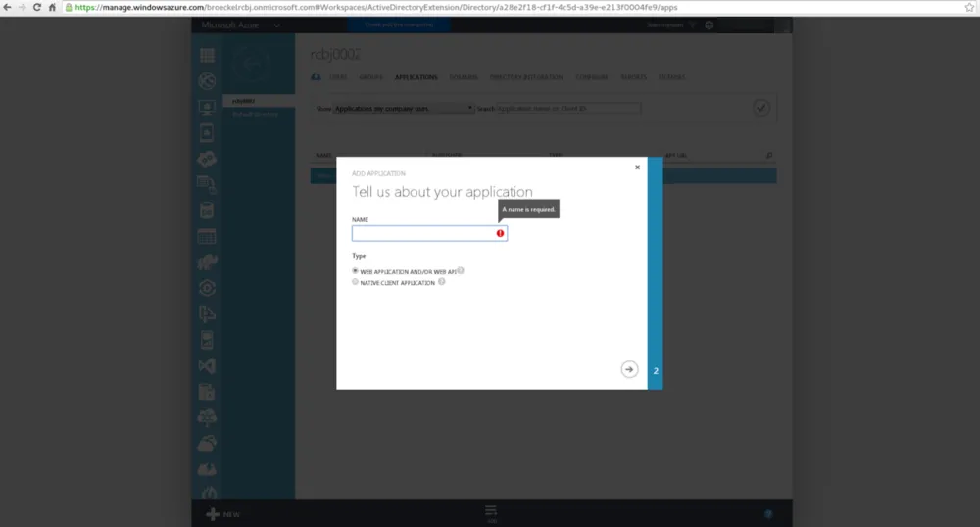Click Check out the new portal banner
The height and width of the screenshot is (527, 980).
point(399,24)
